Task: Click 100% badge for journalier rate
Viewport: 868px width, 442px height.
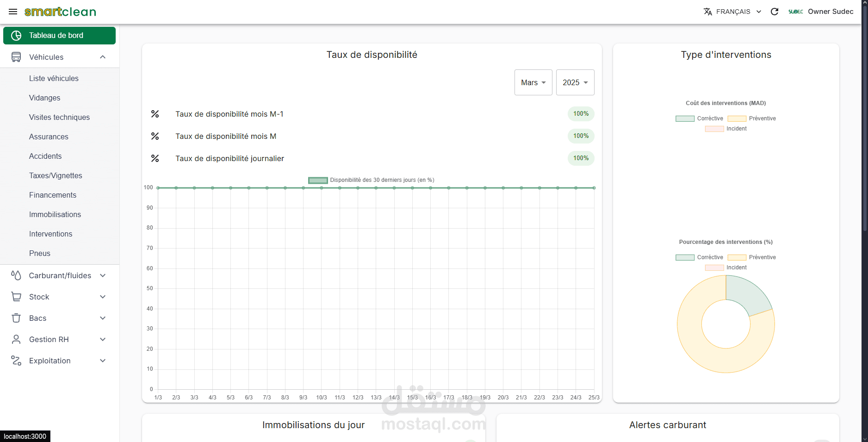Action: click(581, 158)
